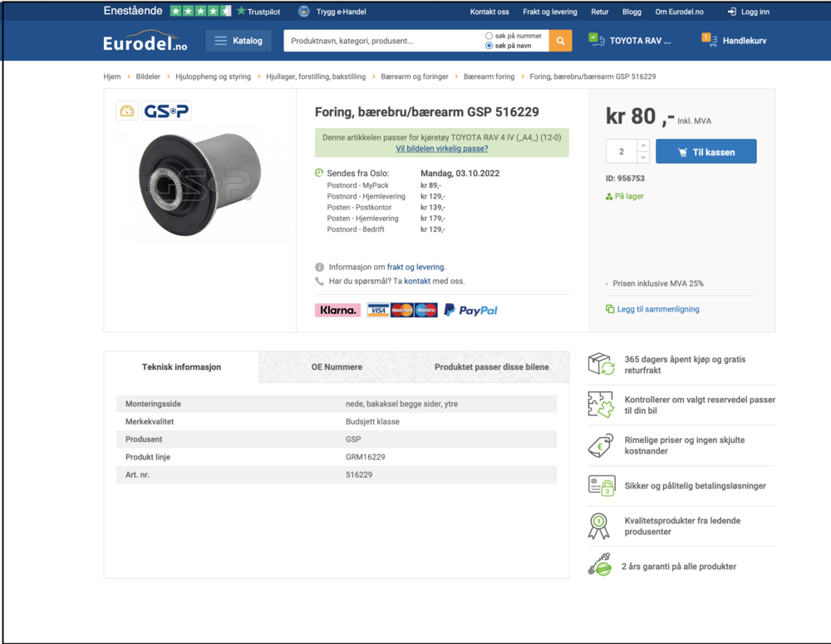Open the Katalog menu
The image size is (831, 644).
click(238, 41)
